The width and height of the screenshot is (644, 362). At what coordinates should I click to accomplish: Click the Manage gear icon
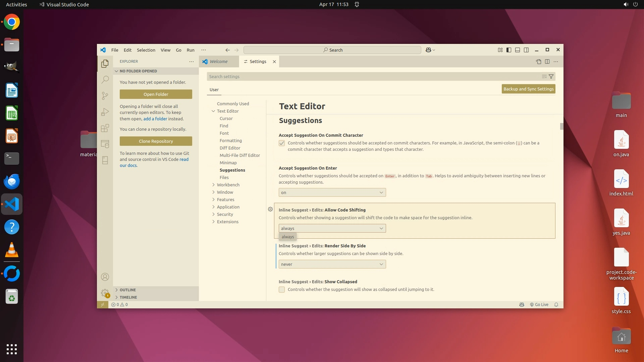[x=105, y=293]
